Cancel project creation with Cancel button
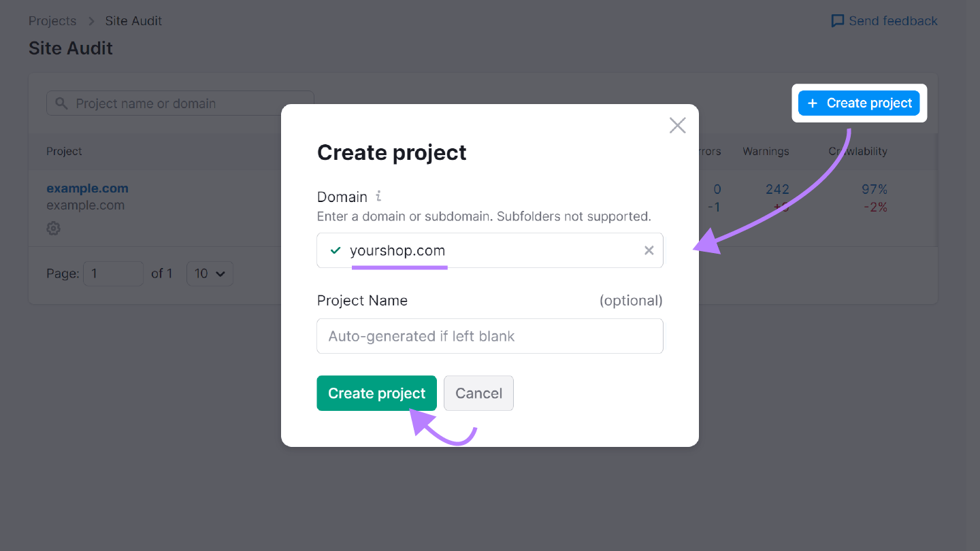The height and width of the screenshot is (551, 980). pyautogui.click(x=478, y=393)
